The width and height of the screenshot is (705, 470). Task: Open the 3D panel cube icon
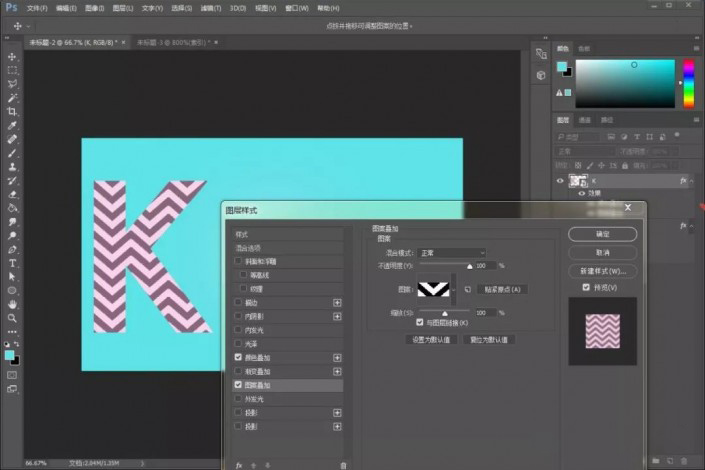541,75
